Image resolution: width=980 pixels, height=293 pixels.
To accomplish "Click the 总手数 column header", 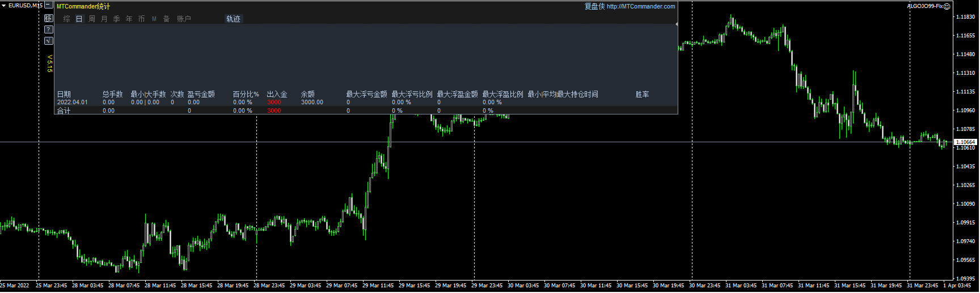I will point(112,94).
